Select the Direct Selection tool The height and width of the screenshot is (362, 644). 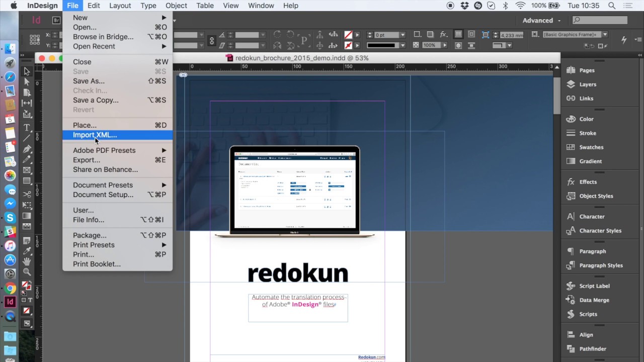tap(27, 81)
